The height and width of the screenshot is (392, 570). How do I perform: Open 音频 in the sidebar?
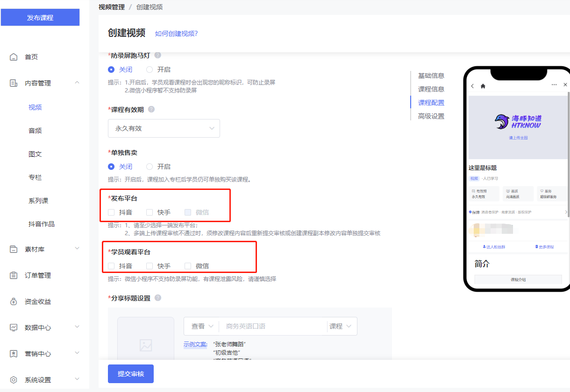point(35,131)
